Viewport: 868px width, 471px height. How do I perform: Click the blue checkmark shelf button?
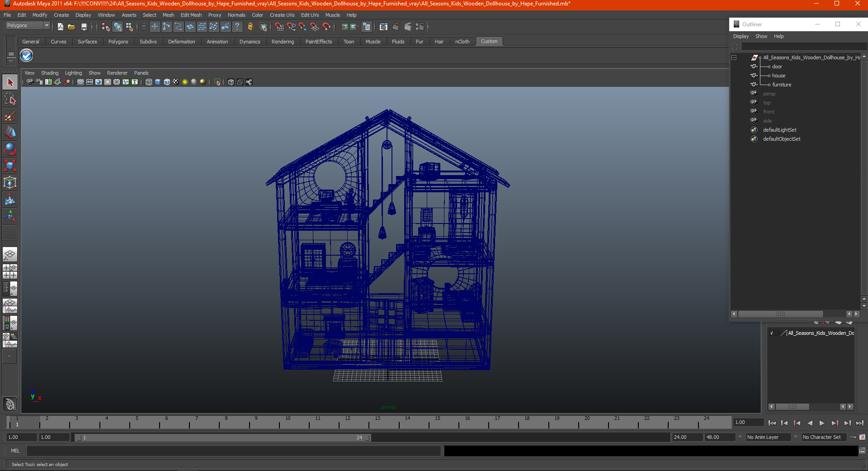[x=27, y=56]
